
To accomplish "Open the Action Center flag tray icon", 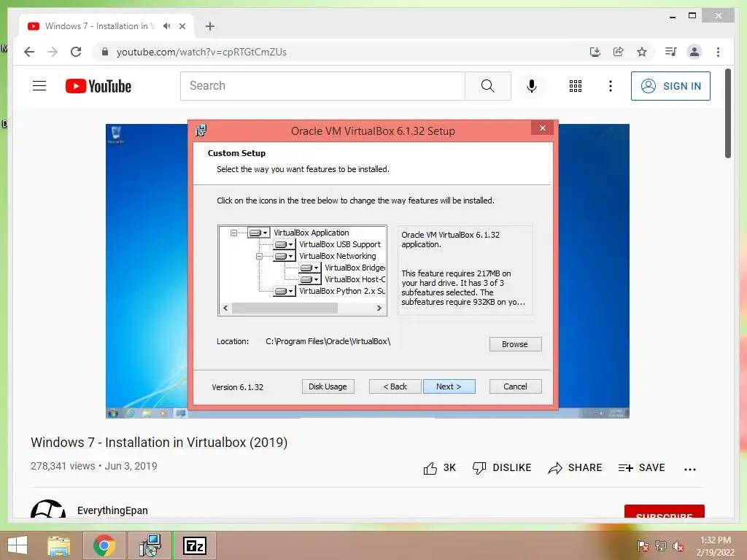I will [x=643, y=545].
